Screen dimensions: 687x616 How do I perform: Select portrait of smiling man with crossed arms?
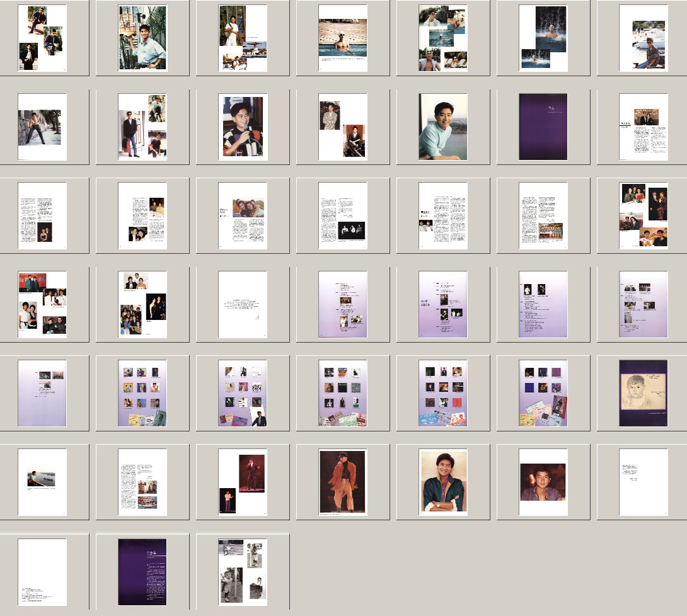(x=443, y=482)
